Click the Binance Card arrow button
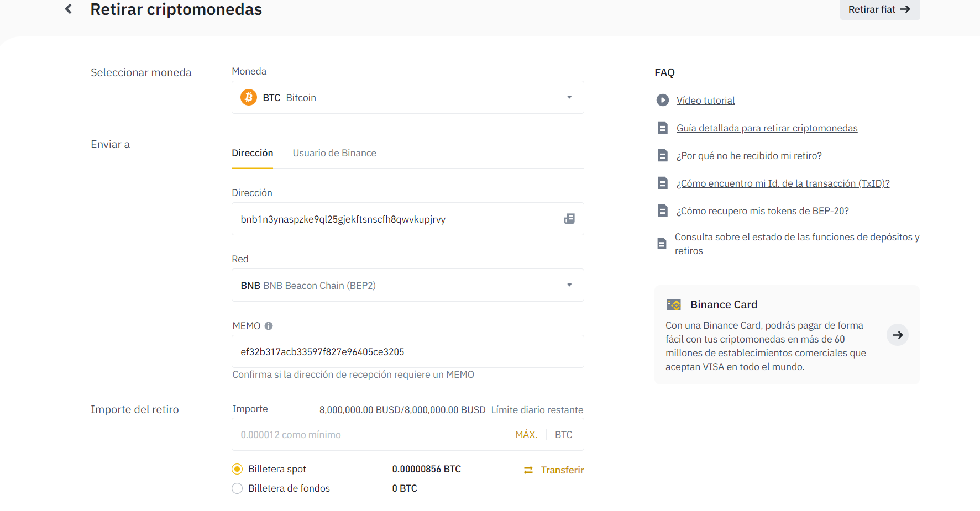980x511 pixels. click(x=898, y=335)
